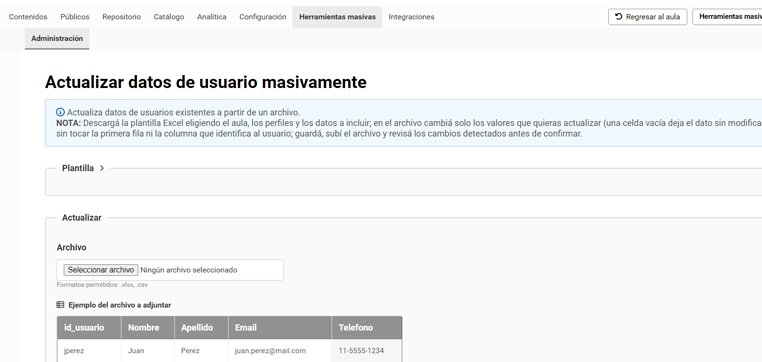Click the Apellido column header
762x362 pixels.
[x=201, y=328]
